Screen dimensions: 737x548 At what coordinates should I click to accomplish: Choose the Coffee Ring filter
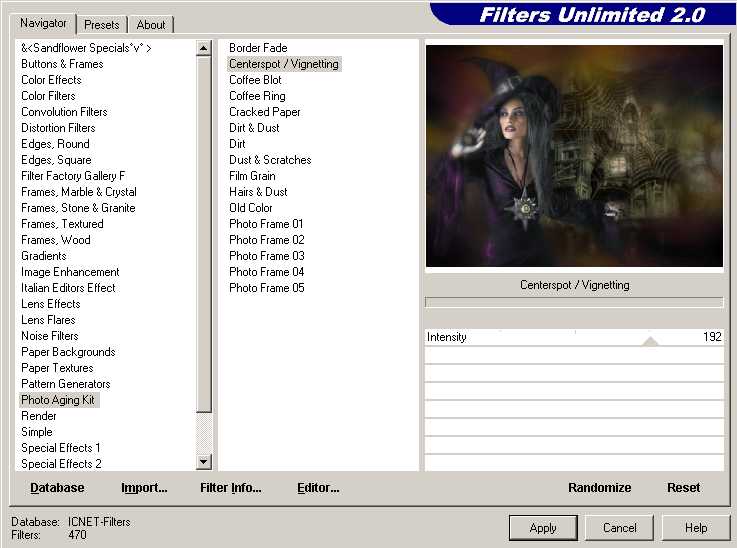pos(257,96)
